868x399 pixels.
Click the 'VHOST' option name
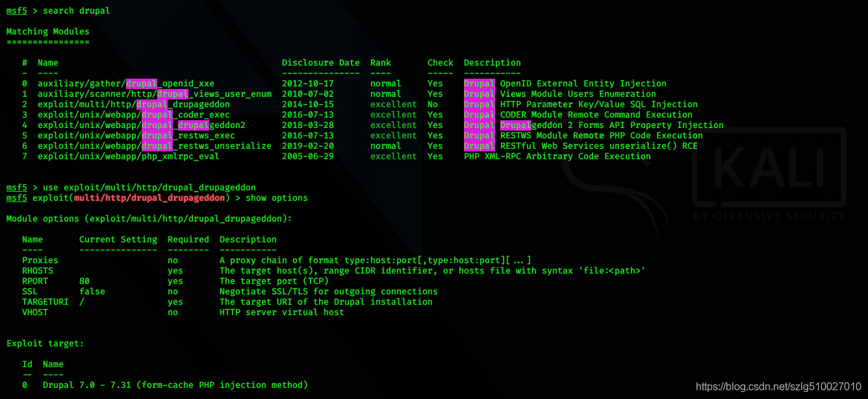[35, 313]
